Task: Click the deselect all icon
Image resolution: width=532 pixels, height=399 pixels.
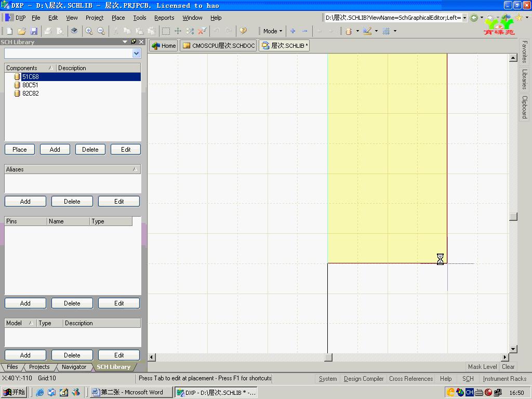Action: [x=190, y=31]
